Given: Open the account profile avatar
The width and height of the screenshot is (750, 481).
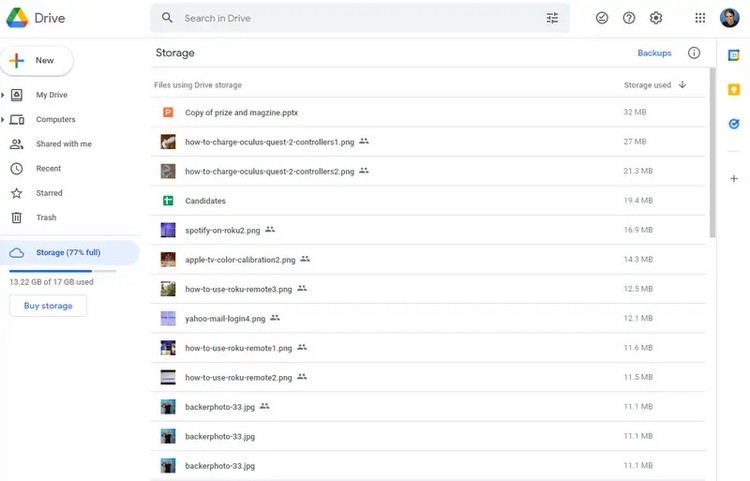Looking at the screenshot, I should (729, 18).
